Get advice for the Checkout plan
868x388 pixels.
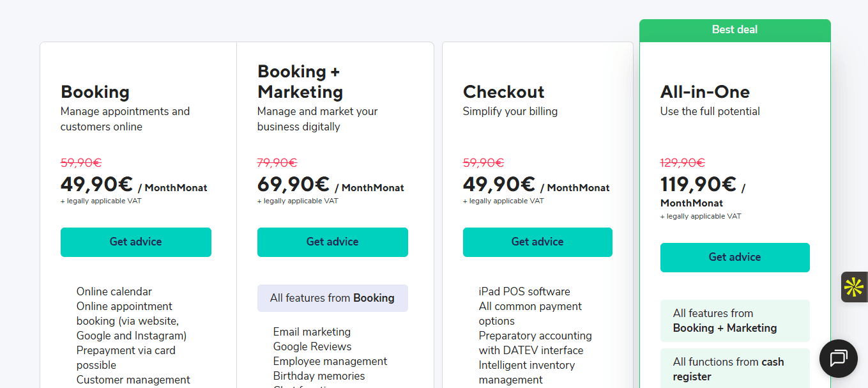click(538, 242)
